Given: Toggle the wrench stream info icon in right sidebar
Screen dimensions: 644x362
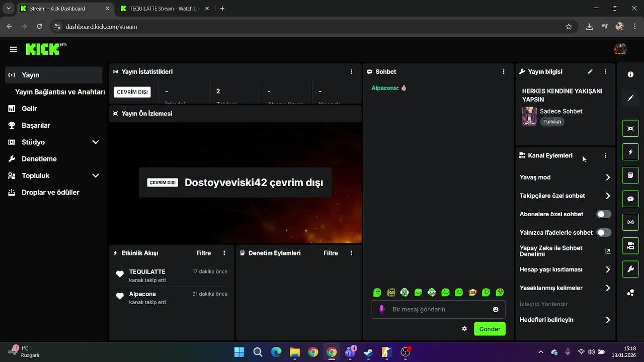Looking at the screenshot, I should (630, 269).
